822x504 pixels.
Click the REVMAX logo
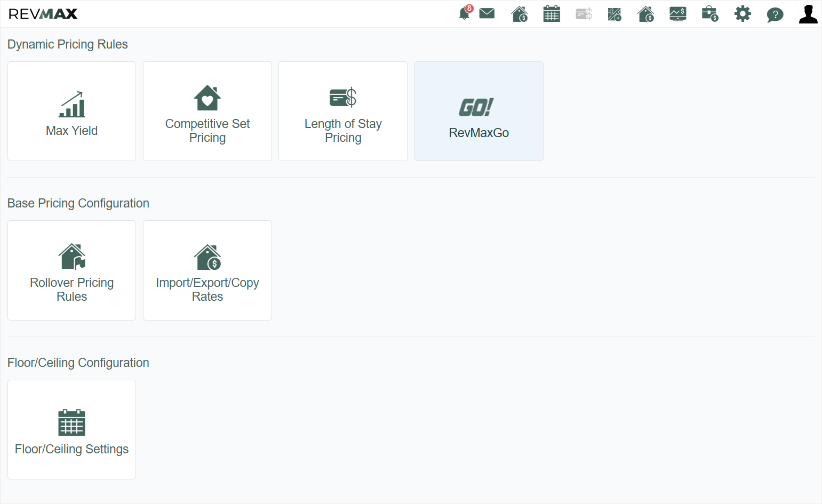[x=43, y=14]
